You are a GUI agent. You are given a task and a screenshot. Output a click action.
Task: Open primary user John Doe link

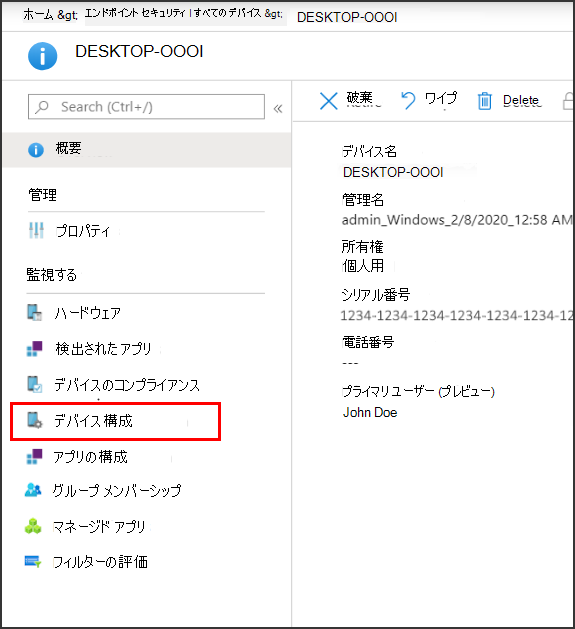tap(370, 412)
